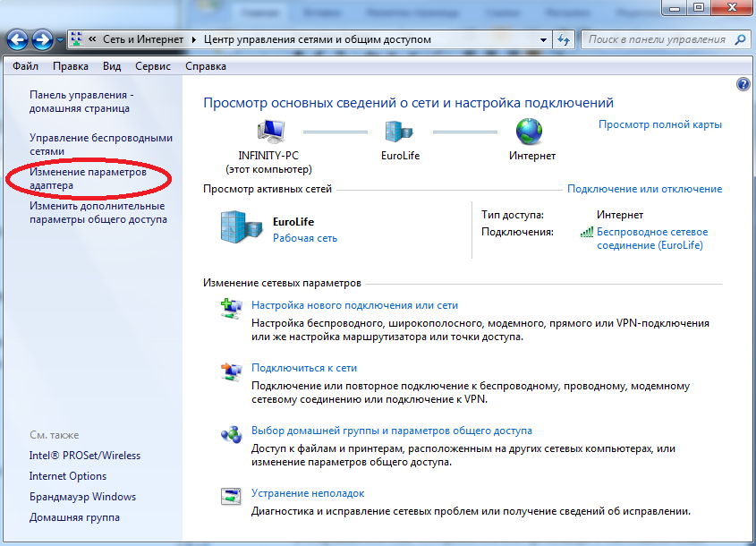Screen dimensions: 756x546
Task: Click the address bar refresh button
Action: pyautogui.click(x=564, y=40)
